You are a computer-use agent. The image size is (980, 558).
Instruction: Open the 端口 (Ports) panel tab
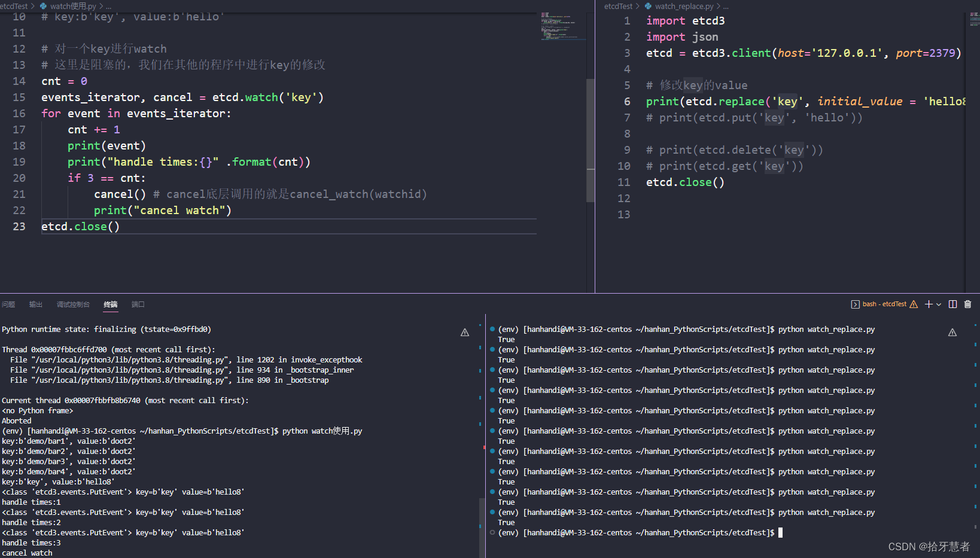(x=138, y=304)
